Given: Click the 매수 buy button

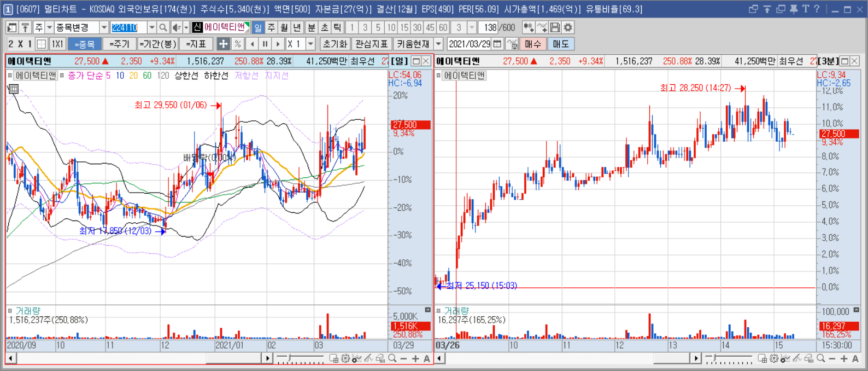Looking at the screenshot, I should 533,44.
